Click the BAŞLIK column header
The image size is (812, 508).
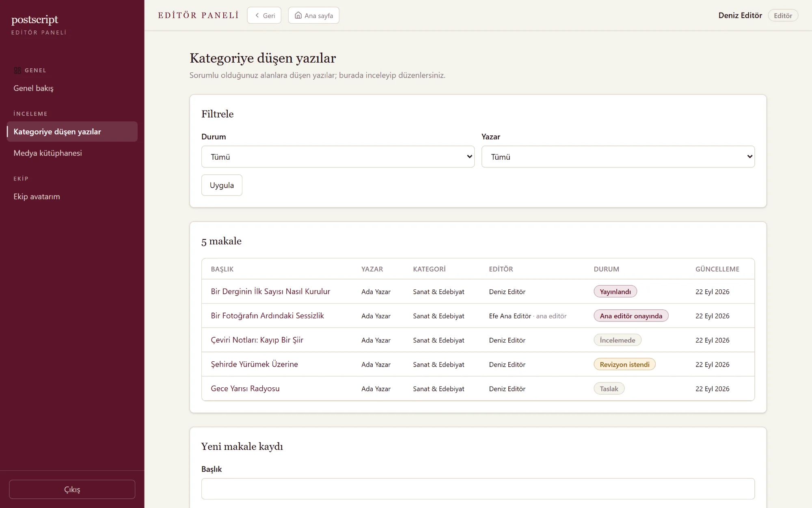222,269
